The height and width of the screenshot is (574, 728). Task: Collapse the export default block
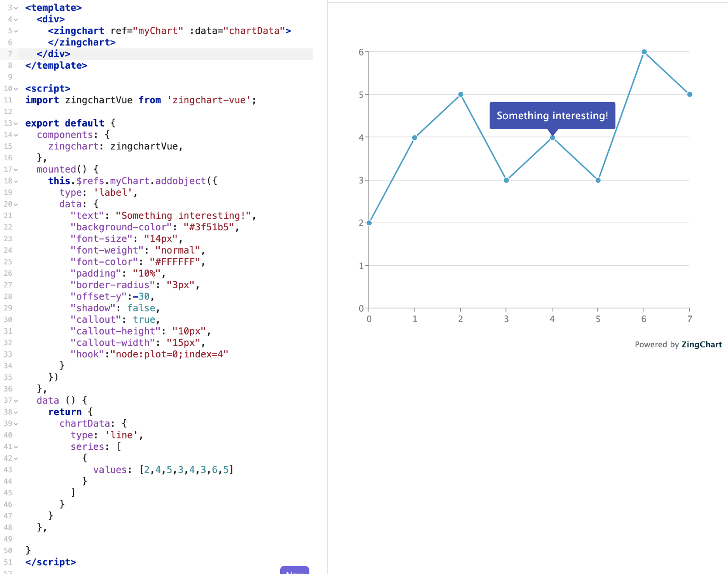coord(16,123)
